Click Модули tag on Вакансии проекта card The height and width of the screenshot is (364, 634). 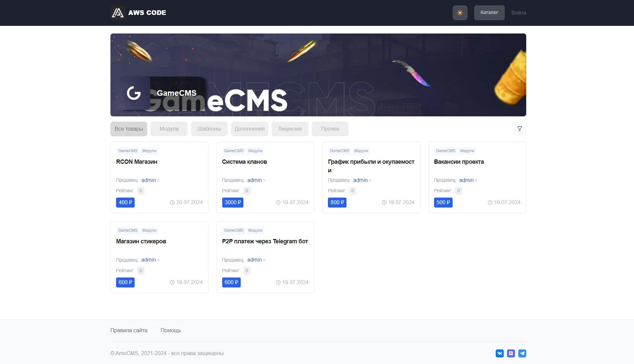(x=467, y=151)
